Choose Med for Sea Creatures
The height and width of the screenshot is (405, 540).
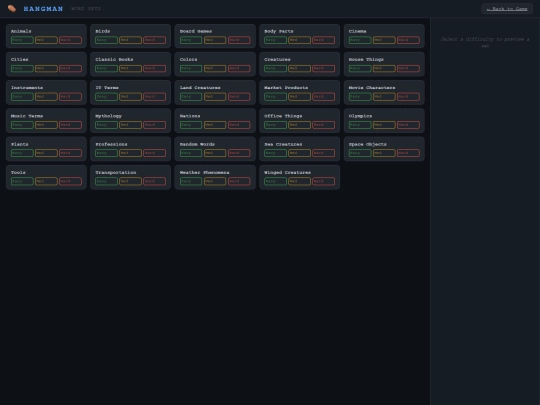pyautogui.click(x=300, y=153)
